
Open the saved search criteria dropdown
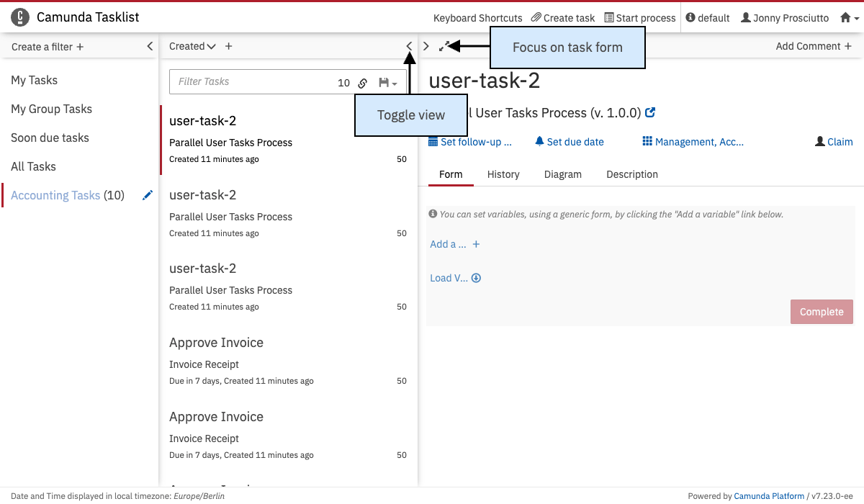tap(388, 83)
